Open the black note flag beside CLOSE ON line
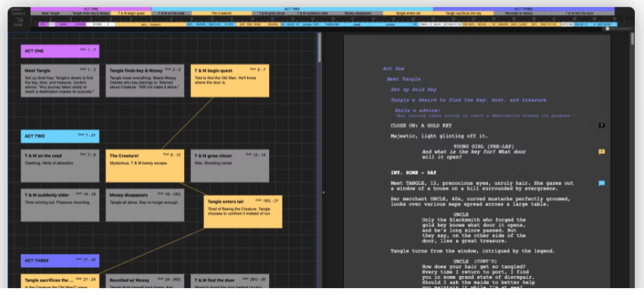This screenshot has height=295, width=644. [x=602, y=125]
